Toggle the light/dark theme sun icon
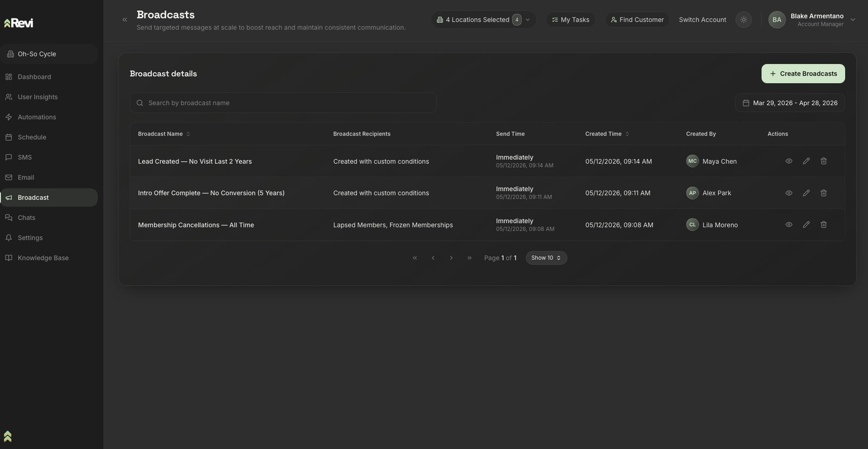 tap(744, 20)
